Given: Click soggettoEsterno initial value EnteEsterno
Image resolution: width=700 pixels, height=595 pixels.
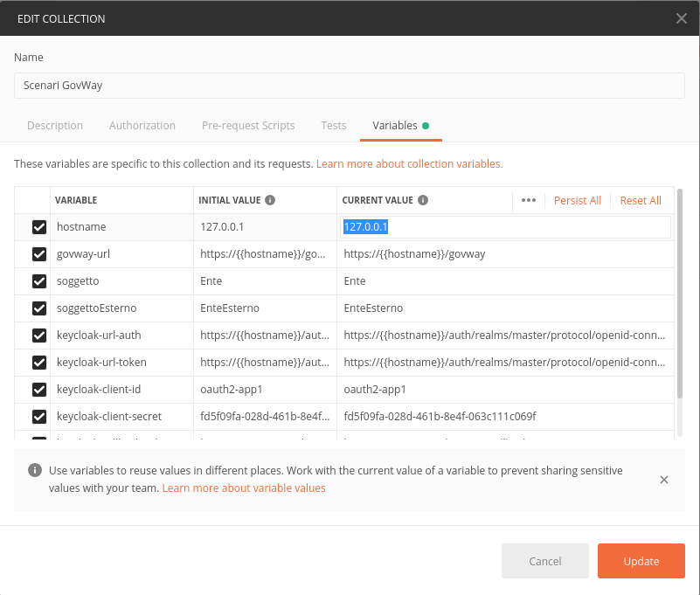Looking at the screenshot, I should pyautogui.click(x=230, y=308).
